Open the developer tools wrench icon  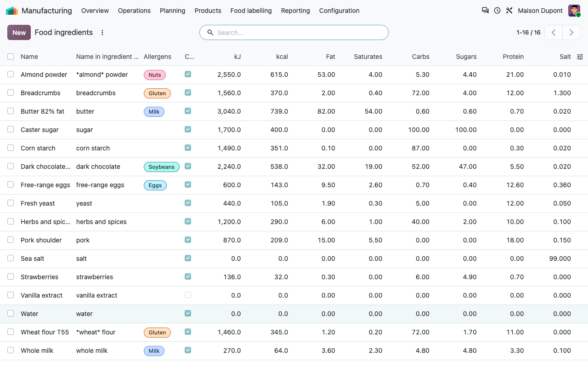pyautogui.click(x=509, y=11)
